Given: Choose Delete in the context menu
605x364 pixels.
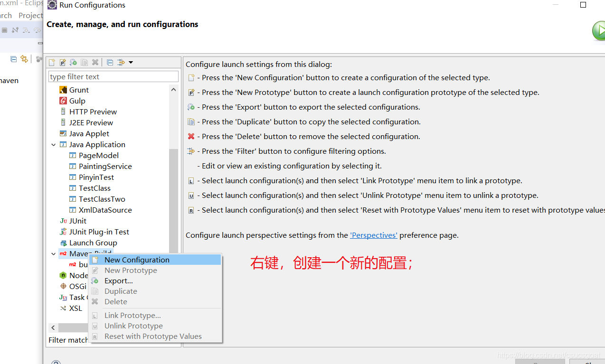Looking at the screenshot, I should [155, 301].
